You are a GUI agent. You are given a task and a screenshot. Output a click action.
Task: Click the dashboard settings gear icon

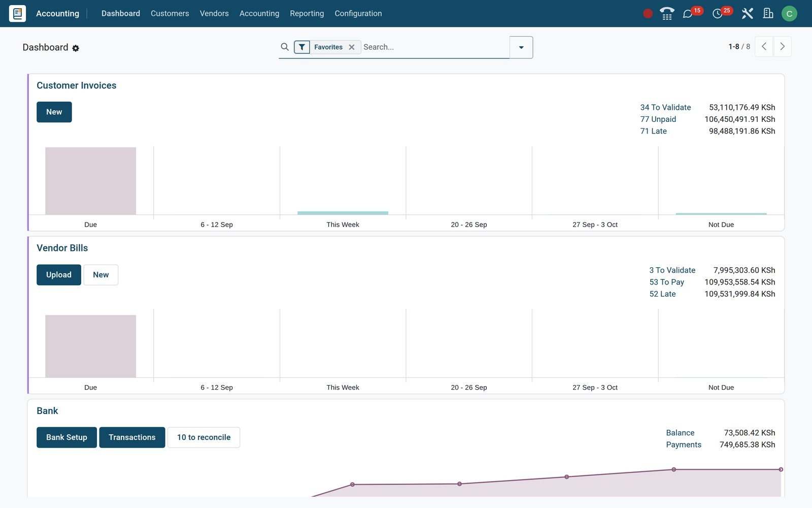click(x=76, y=48)
